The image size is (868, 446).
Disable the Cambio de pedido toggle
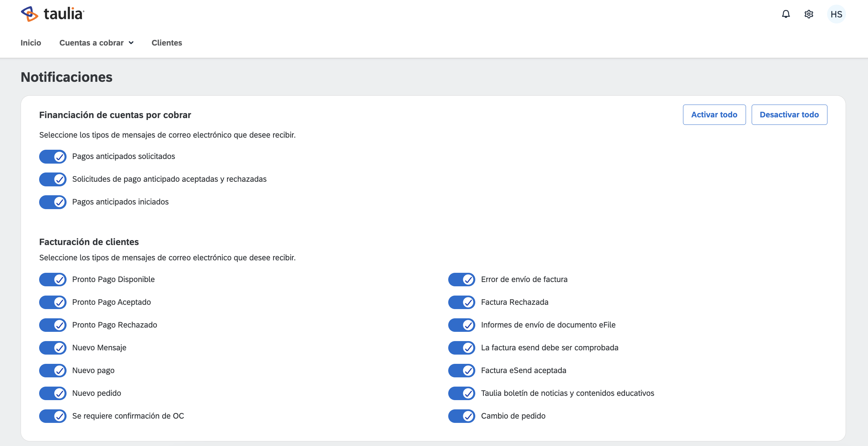(x=462, y=416)
